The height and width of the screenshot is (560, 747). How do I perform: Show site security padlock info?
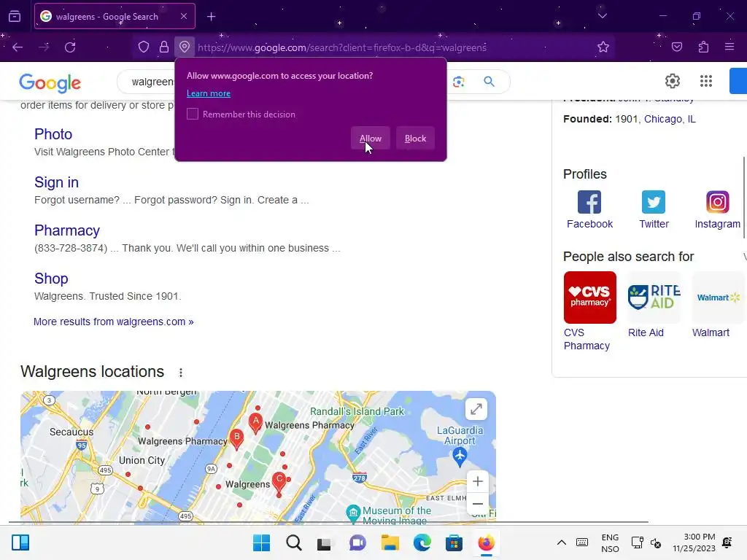pos(164,47)
